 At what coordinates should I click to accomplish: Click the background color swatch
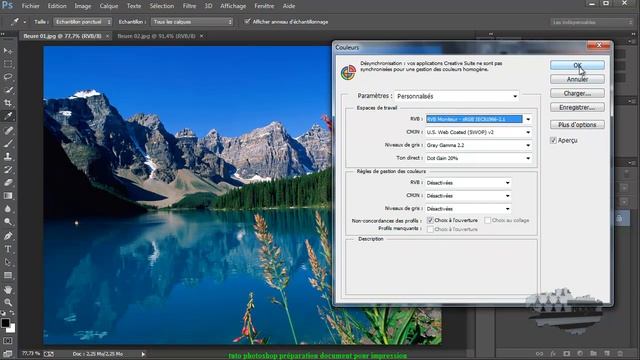click(x=11, y=329)
